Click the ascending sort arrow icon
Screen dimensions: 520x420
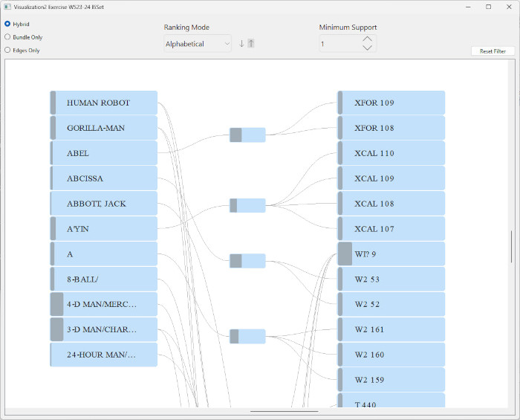251,43
